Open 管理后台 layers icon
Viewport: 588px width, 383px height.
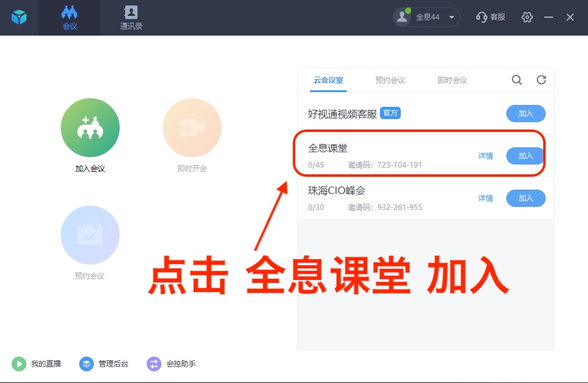click(87, 364)
